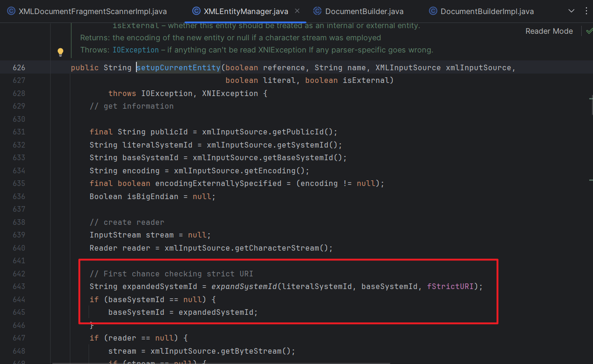The width and height of the screenshot is (593, 364).
Task: Toggle Reader Mode for this file
Action: point(549,31)
